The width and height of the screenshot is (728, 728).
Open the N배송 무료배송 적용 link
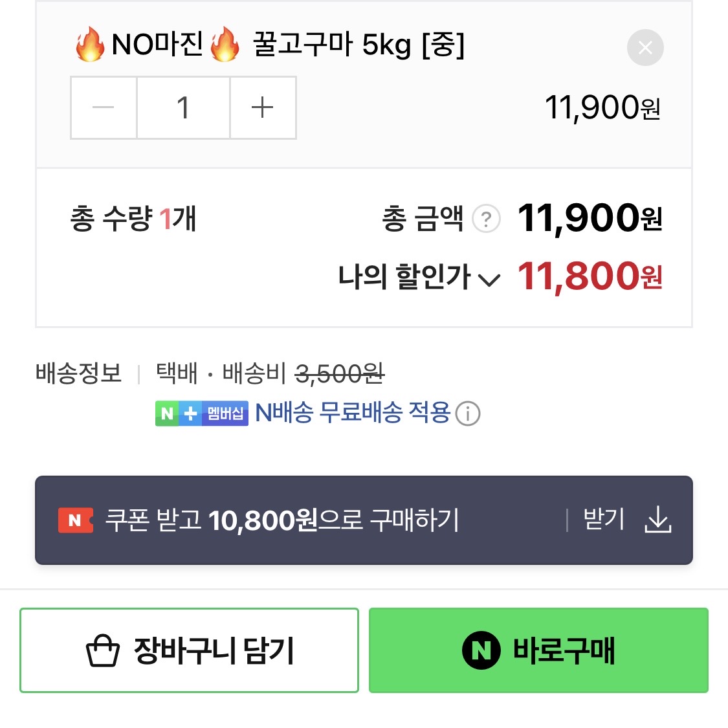pyautogui.click(x=353, y=412)
